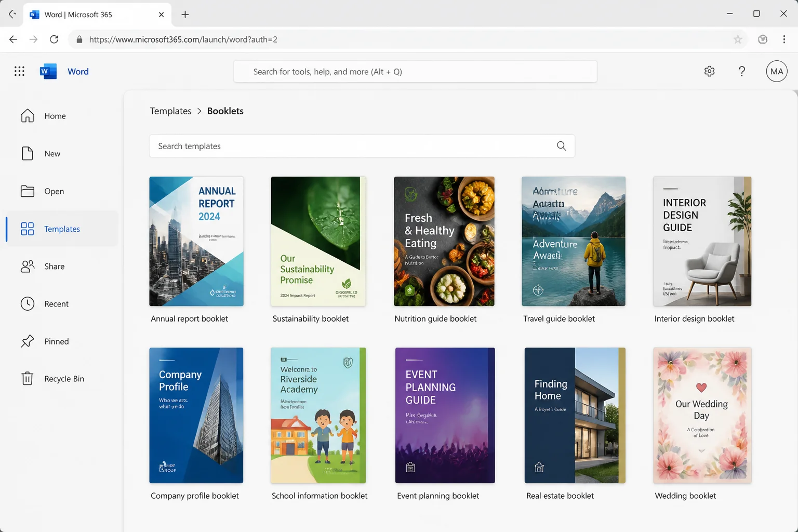Close the Word | Microsoft 365 tab
This screenshot has width=798, height=532.
pyautogui.click(x=161, y=15)
